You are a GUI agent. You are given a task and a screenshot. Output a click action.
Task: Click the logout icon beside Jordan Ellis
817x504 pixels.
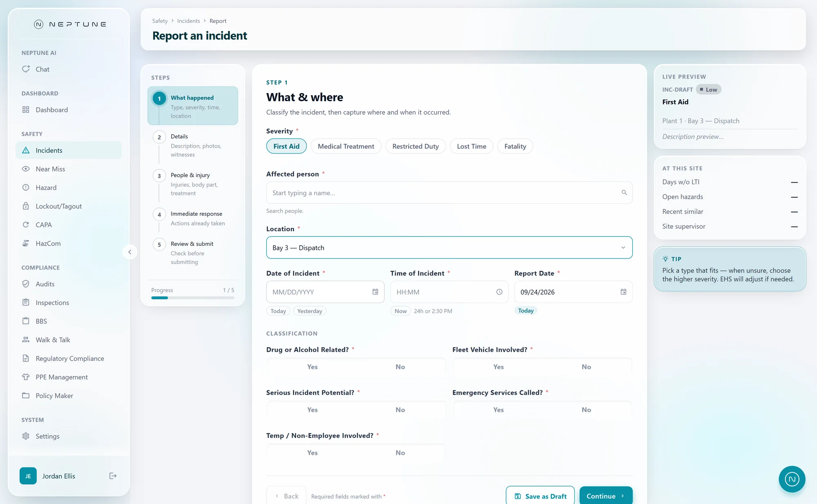113,476
